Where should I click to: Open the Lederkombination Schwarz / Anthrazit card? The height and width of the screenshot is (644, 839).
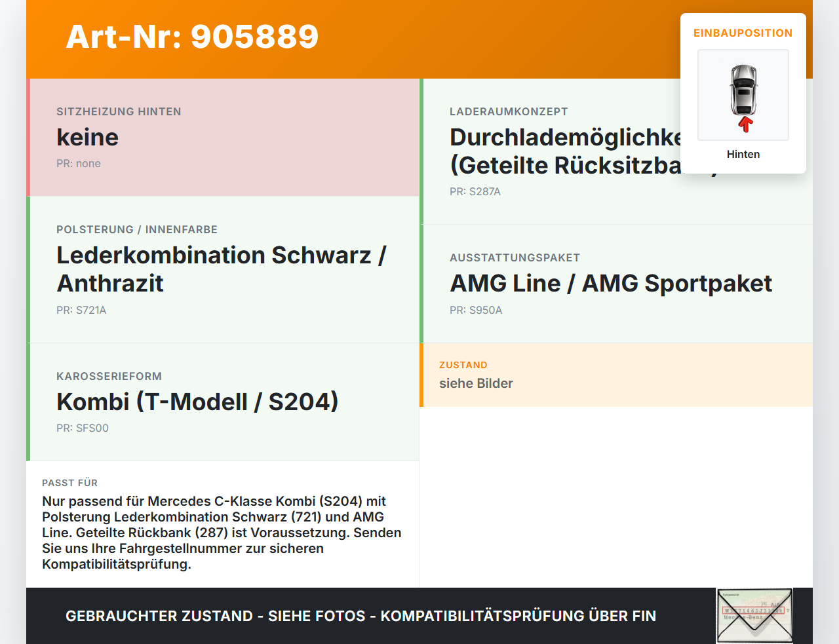coord(223,270)
